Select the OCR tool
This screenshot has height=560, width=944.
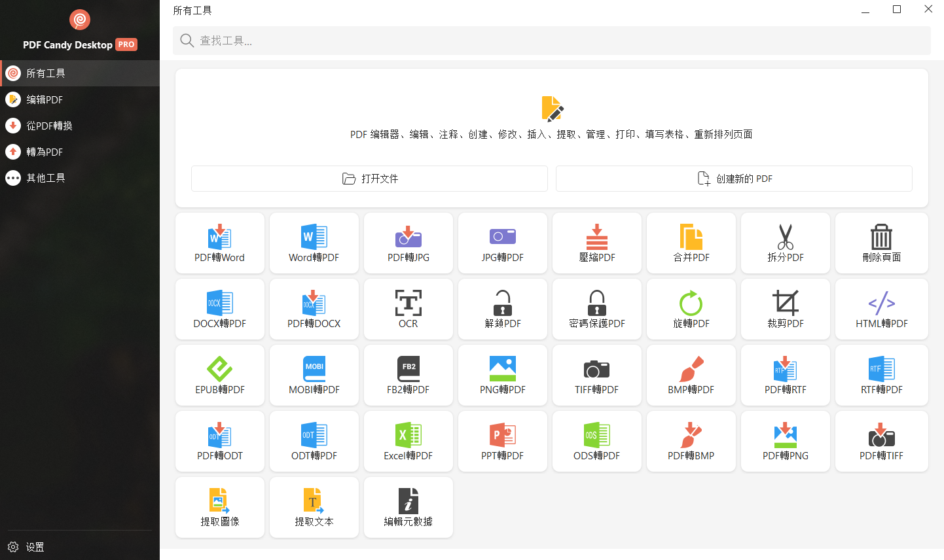coord(408,309)
